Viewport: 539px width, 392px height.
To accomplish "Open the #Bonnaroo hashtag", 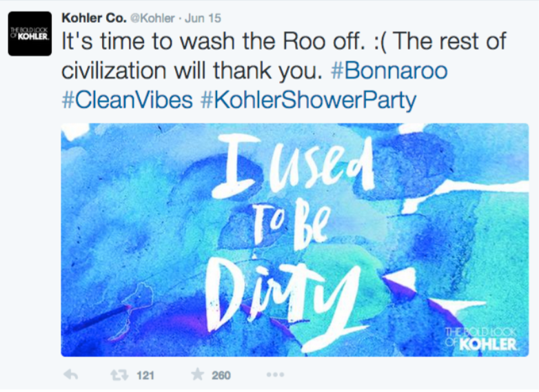I will coord(388,71).
